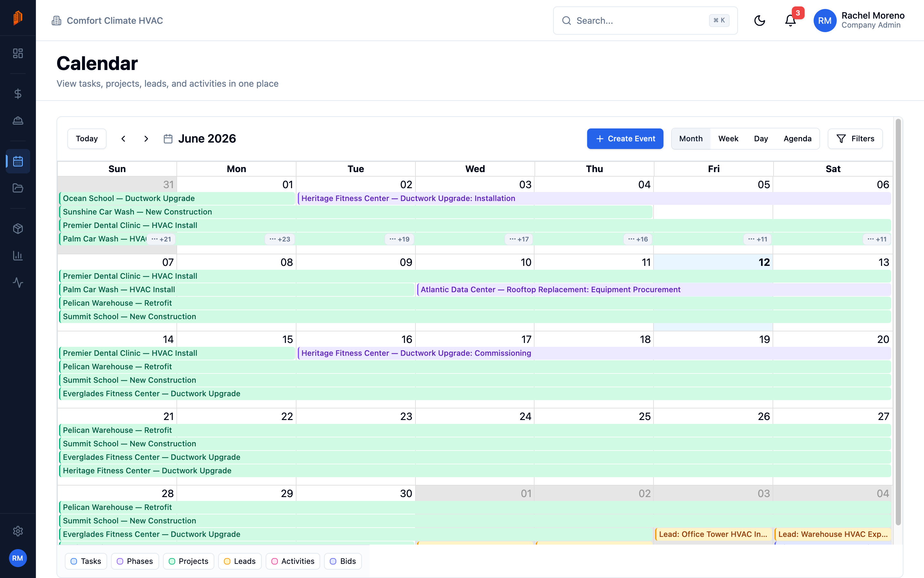The width and height of the screenshot is (924, 578).
Task: Go to previous month arrow
Action: 123,139
